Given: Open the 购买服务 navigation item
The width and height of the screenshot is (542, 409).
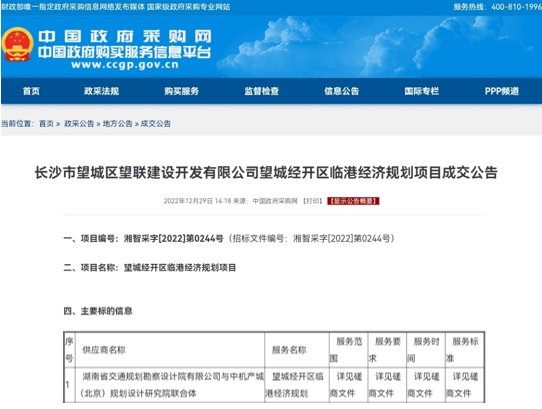Looking at the screenshot, I should pos(181,91).
